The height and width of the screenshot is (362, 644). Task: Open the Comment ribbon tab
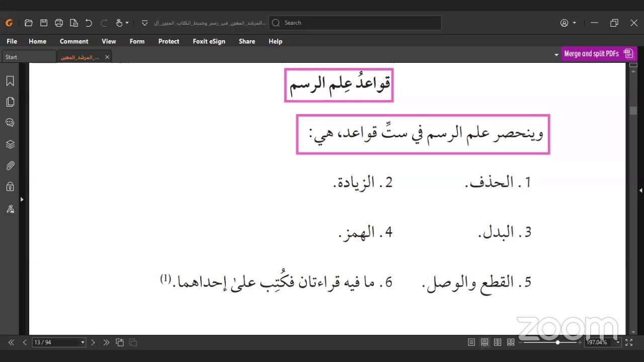coord(74,41)
